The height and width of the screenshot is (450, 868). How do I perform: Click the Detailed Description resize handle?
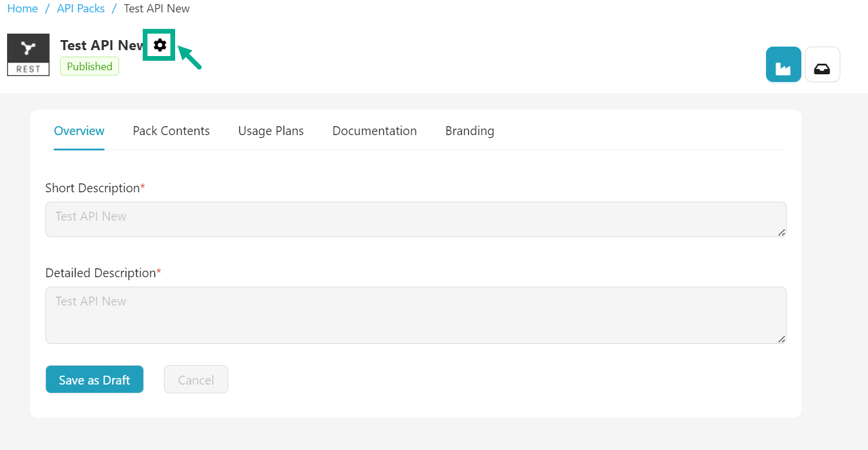pos(781,339)
